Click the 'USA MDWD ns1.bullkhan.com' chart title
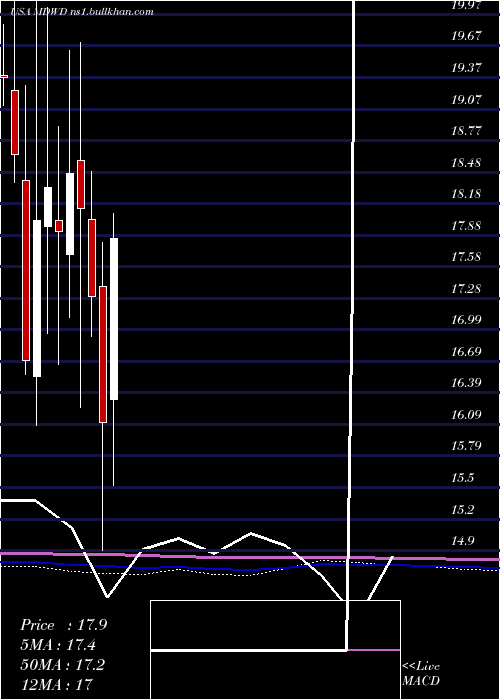 (x=83, y=12)
